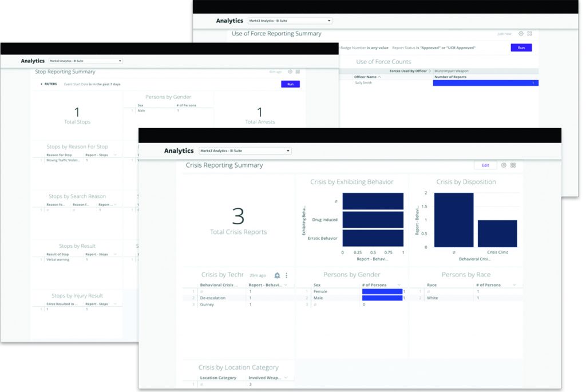Open settings gear in Crisis Reporting Summary
This screenshot has width=586, height=392.
click(x=504, y=165)
